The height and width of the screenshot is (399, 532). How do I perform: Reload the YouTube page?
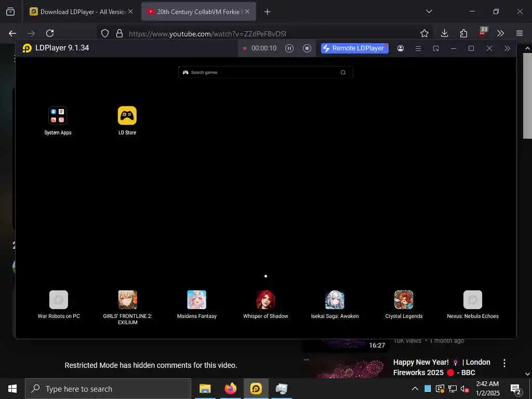coord(50,33)
